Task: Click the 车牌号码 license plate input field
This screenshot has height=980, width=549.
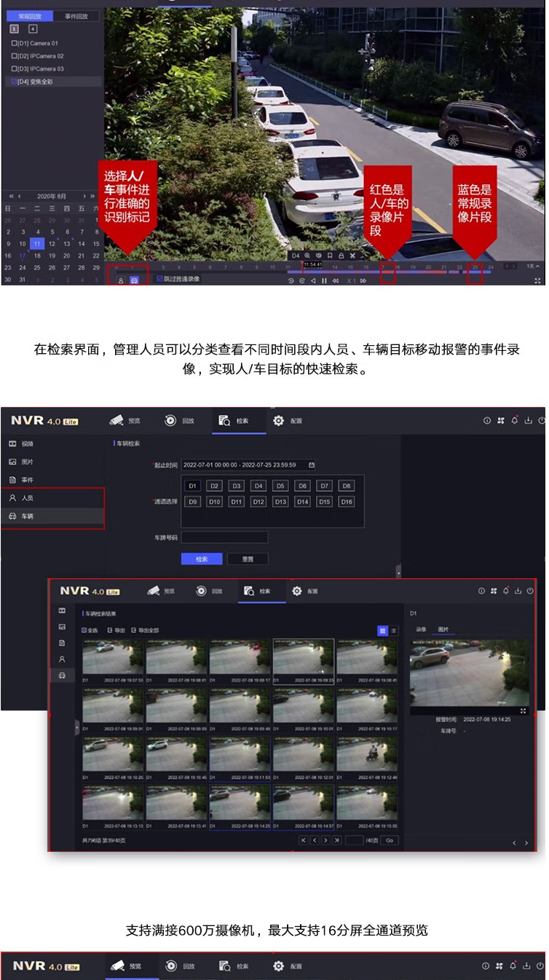Action: coord(224,537)
